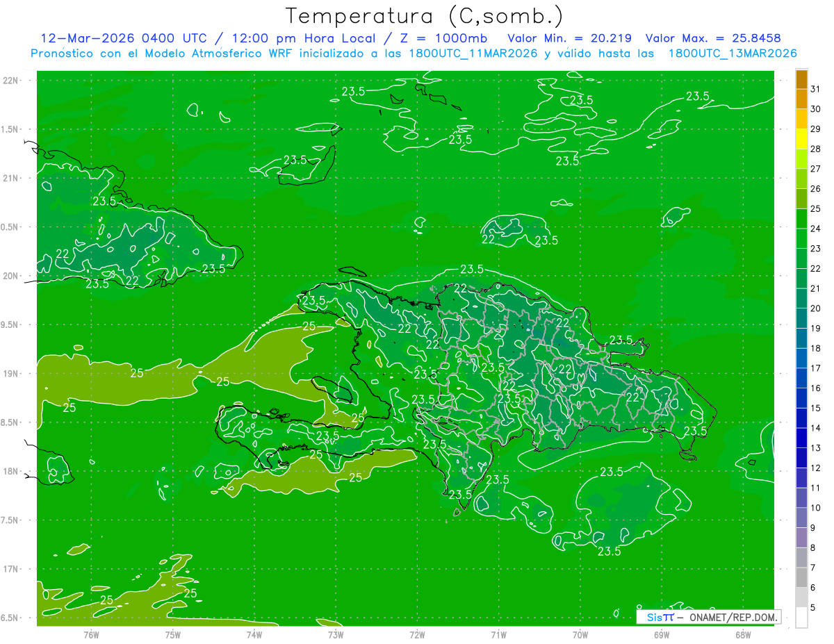The height and width of the screenshot is (644, 834).
Task: Click the "76W" longitude axis label
Action: tap(91, 635)
